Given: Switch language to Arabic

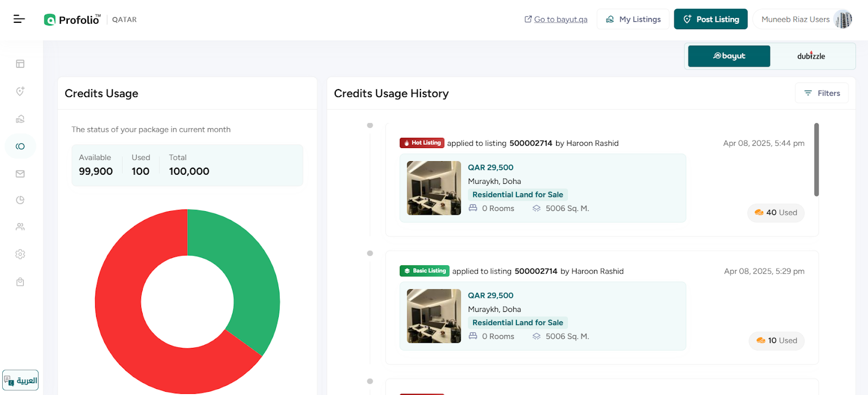Looking at the screenshot, I should click(21, 380).
